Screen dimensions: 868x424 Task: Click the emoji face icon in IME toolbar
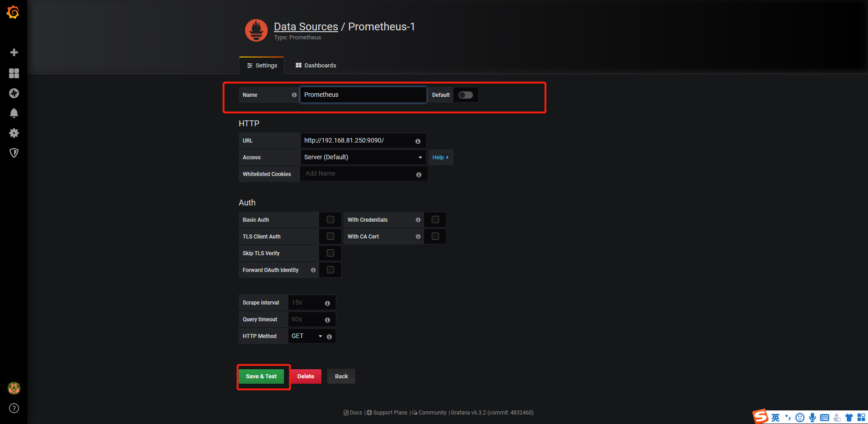800,418
